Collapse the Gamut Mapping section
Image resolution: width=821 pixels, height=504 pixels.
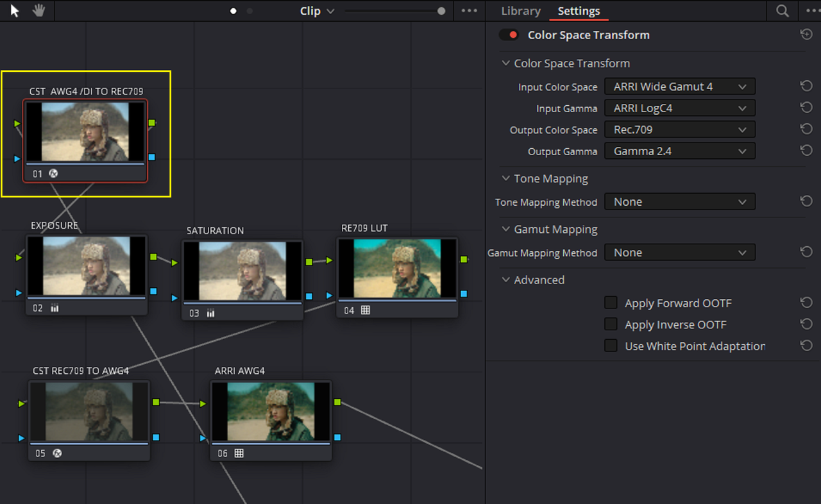tap(506, 229)
